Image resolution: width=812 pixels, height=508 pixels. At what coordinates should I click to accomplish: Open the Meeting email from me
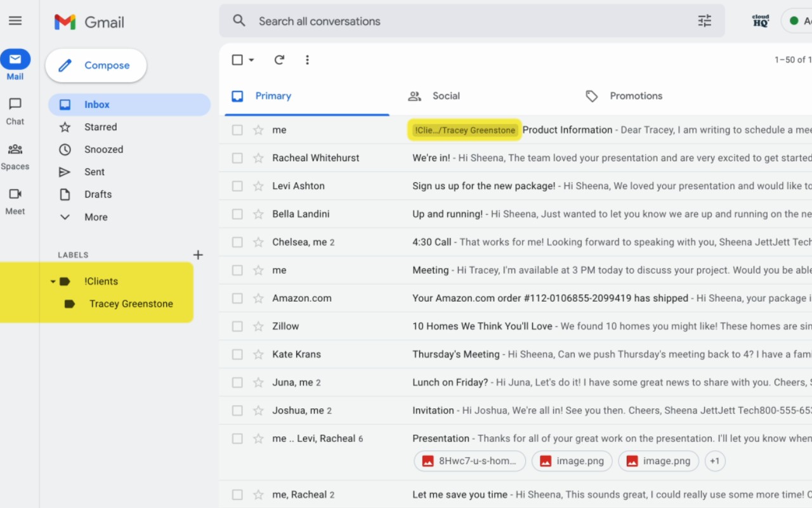[516, 270]
